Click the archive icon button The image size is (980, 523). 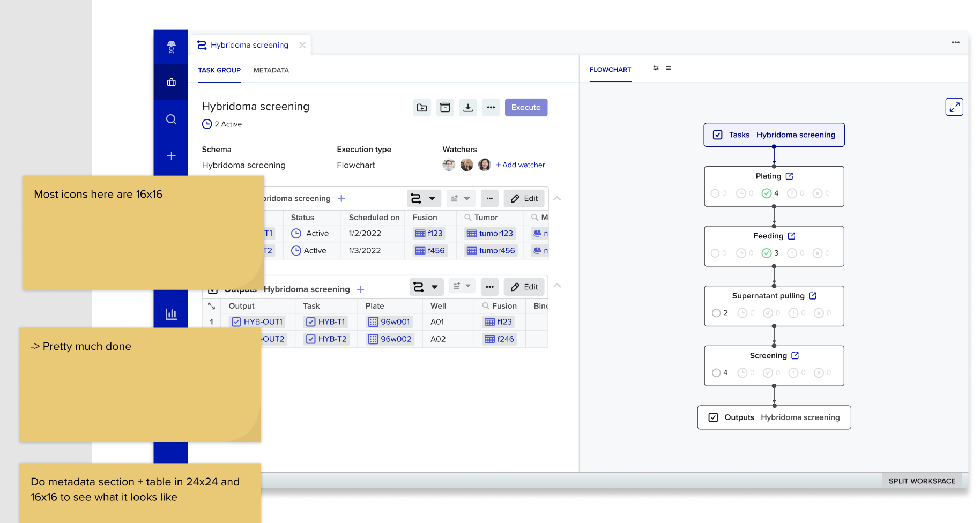pyautogui.click(x=445, y=108)
